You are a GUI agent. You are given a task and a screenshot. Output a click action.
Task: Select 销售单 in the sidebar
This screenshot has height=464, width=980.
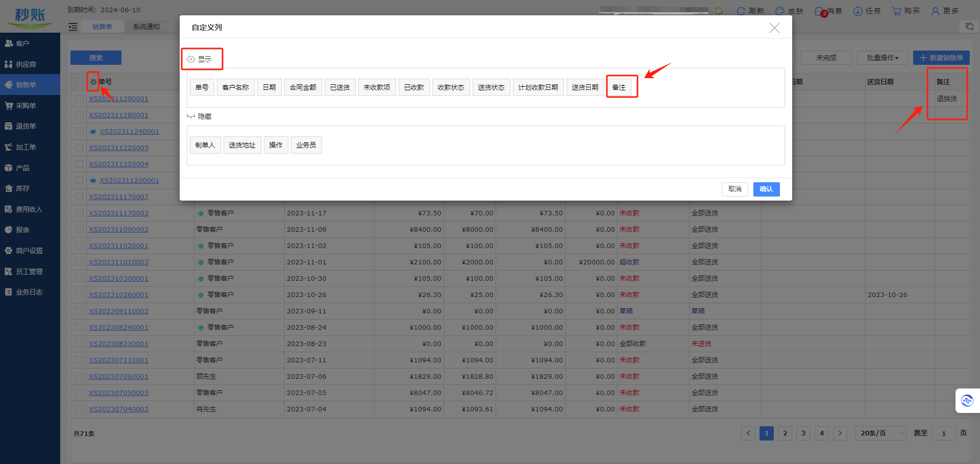30,85
